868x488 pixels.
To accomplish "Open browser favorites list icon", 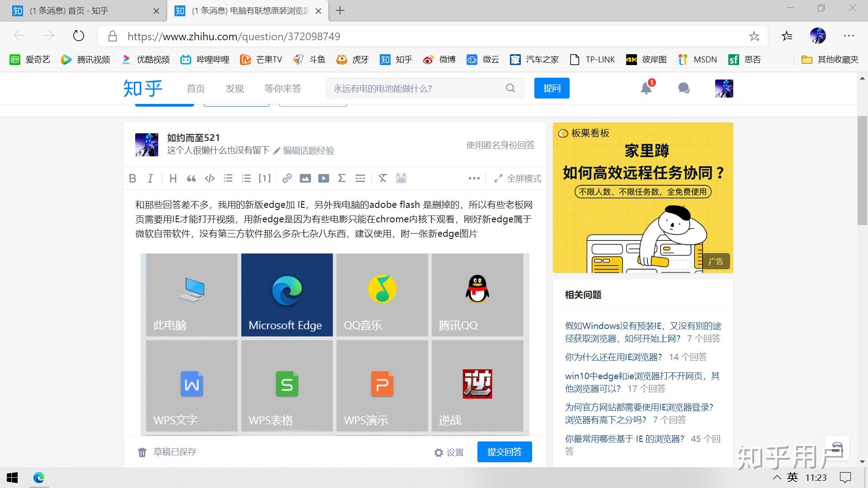I will pos(787,36).
